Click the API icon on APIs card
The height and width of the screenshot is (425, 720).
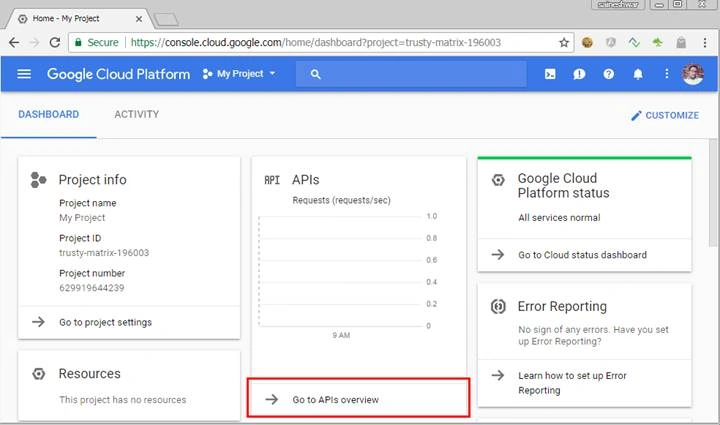(272, 180)
